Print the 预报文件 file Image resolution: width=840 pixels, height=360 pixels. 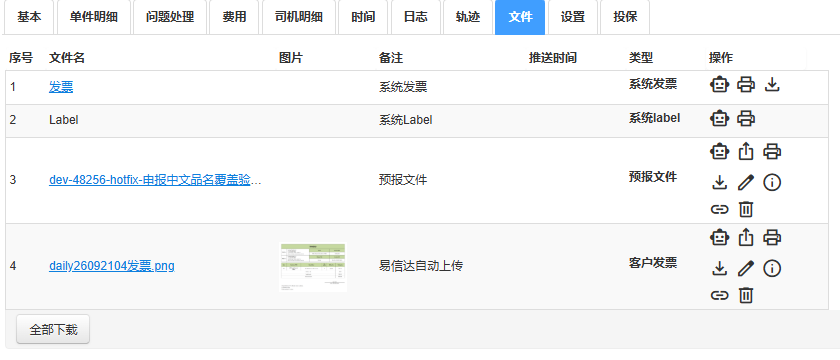tap(771, 152)
